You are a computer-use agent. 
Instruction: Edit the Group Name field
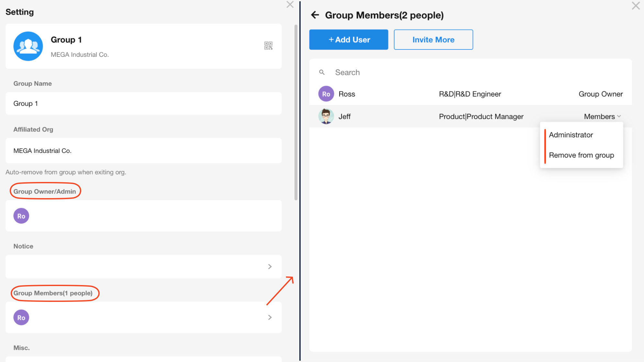[143, 103]
